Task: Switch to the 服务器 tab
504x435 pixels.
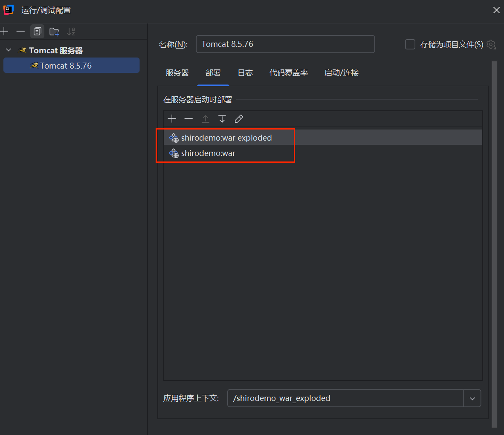Action: click(177, 73)
